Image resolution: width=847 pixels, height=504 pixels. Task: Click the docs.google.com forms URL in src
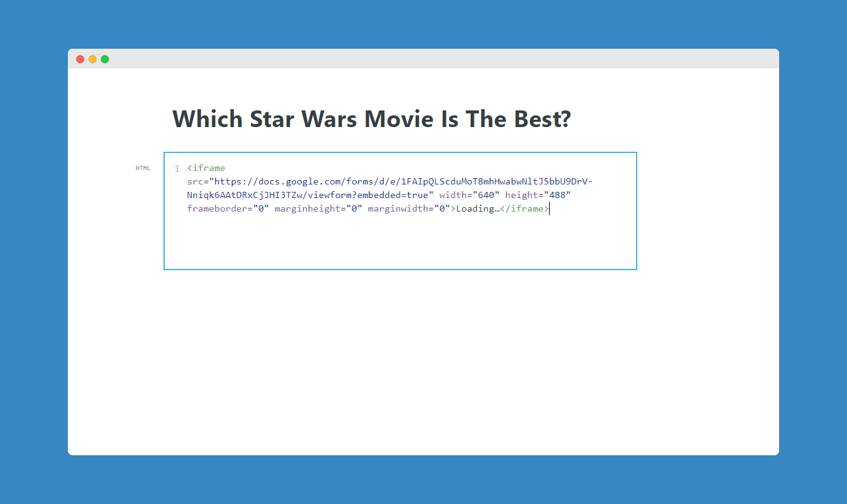pos(390,188)
